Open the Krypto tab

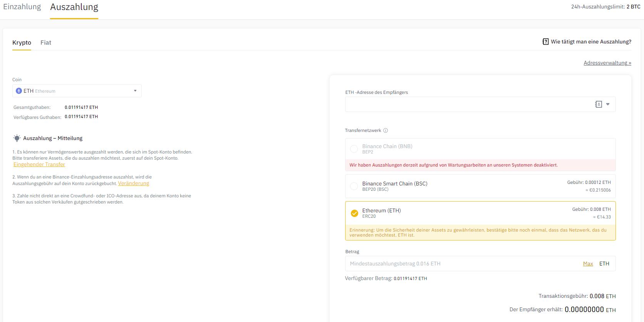(x=22, y=42)
